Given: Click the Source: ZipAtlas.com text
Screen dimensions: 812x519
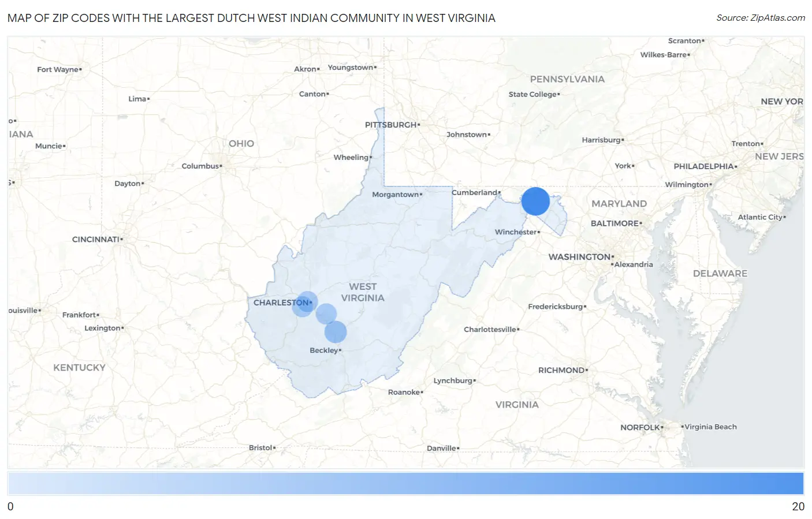Looking at the screenshot, I should 761,18.
